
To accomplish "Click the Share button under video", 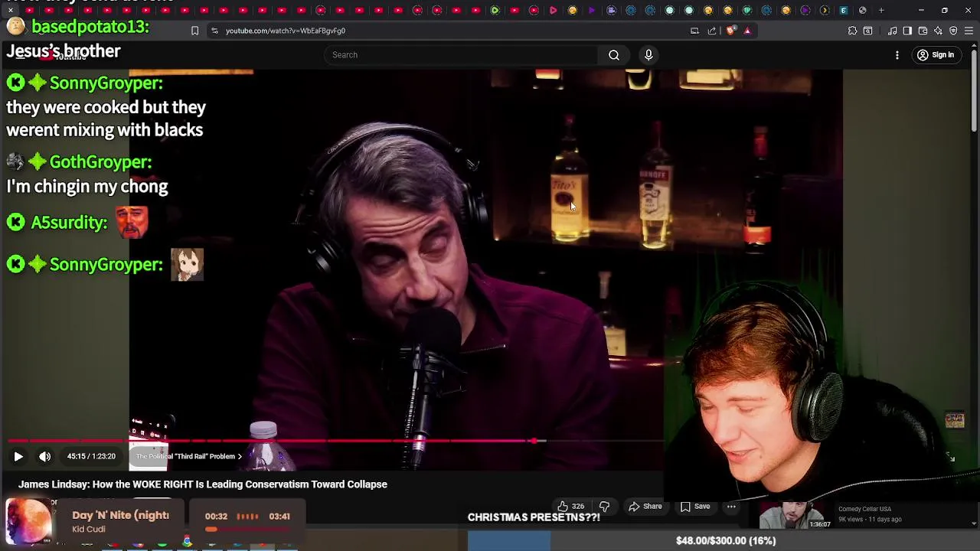I will click(645, 507).
